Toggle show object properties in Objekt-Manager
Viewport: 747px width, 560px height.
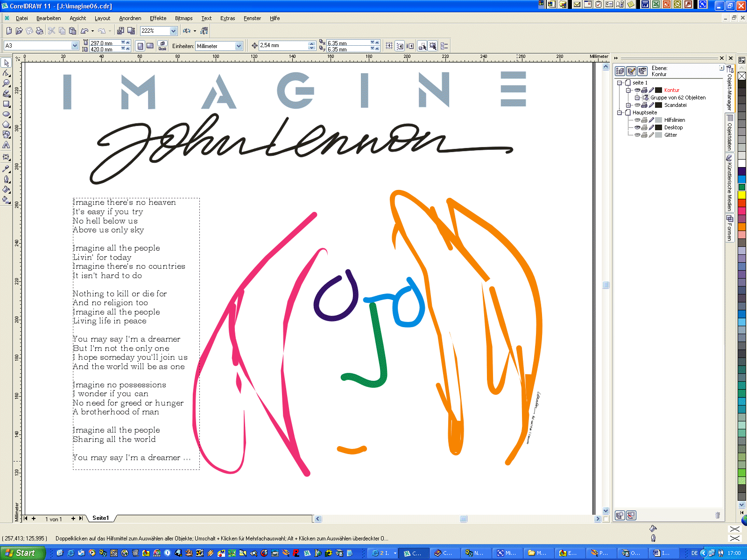pyautogui.click(x=620, y=71)
